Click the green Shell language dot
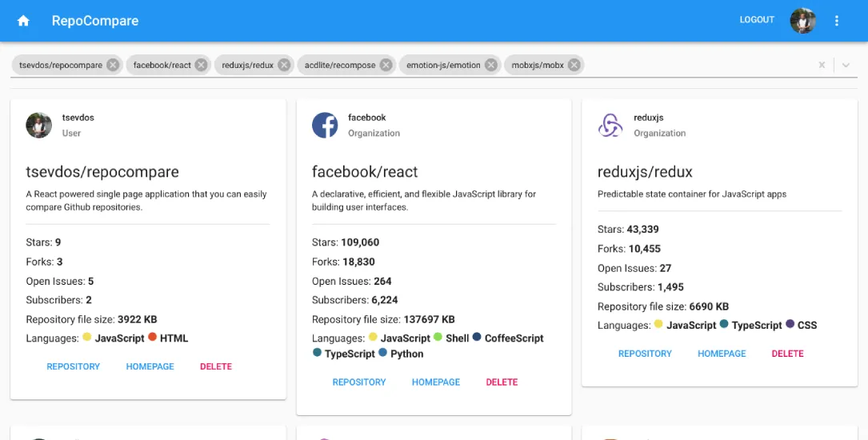The width and height of the screenshot is (868, 440). click(438, 337)
